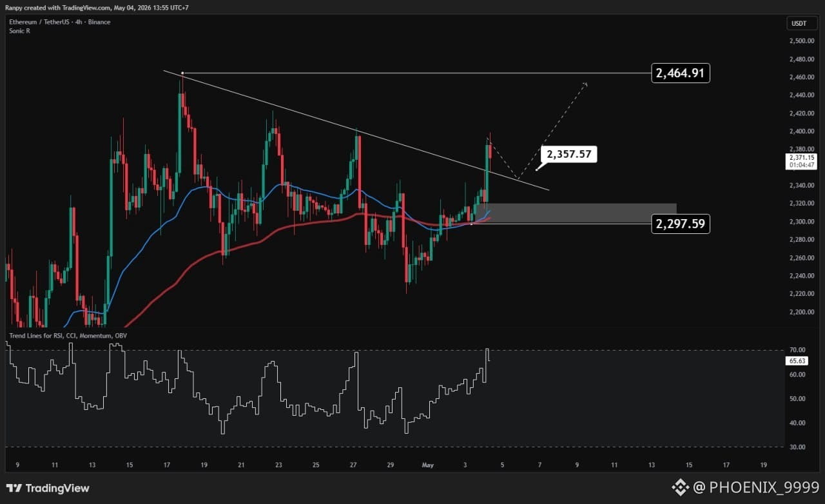Click the 2,340.00 price axis label
825x504 pixels.
point(801,186)
